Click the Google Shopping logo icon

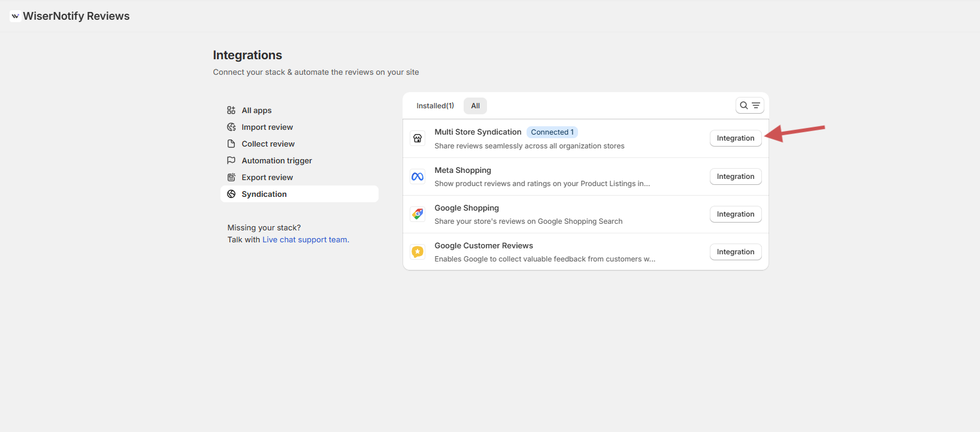pyautogui.click(x=418, y=214)
